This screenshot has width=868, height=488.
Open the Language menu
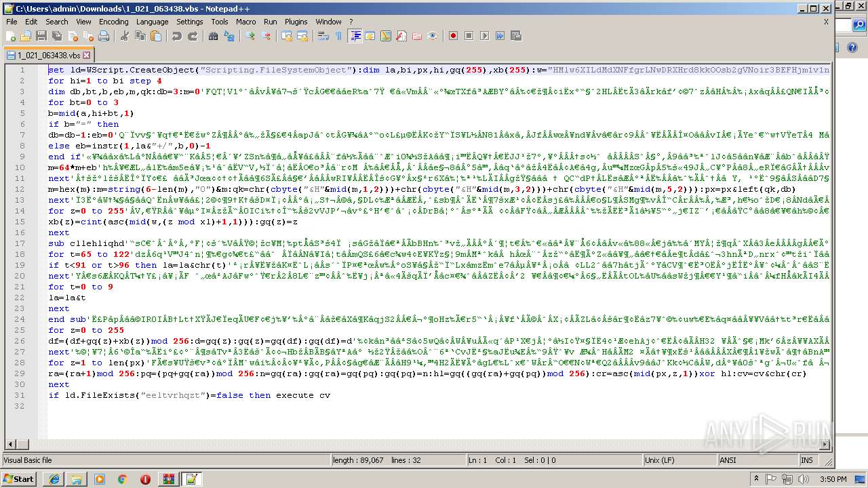(152, 22)
